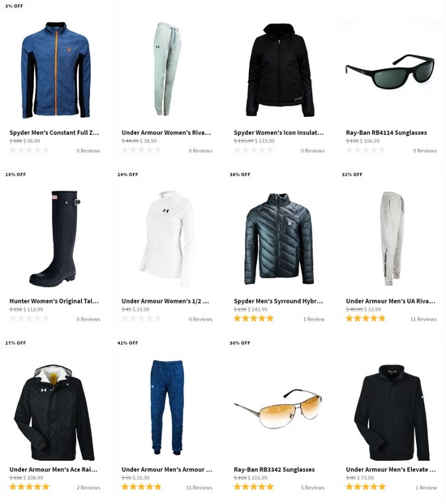446x504 pixels.
Task: Open the 5 Reviews for Ray-Ban RB3342
Action: tap(312, 488)
